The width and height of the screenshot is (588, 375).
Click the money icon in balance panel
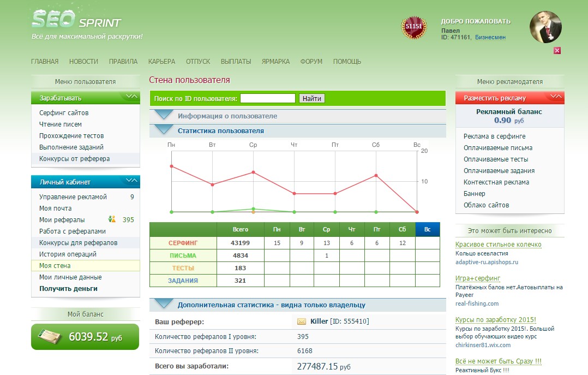[x=51, y=337]
